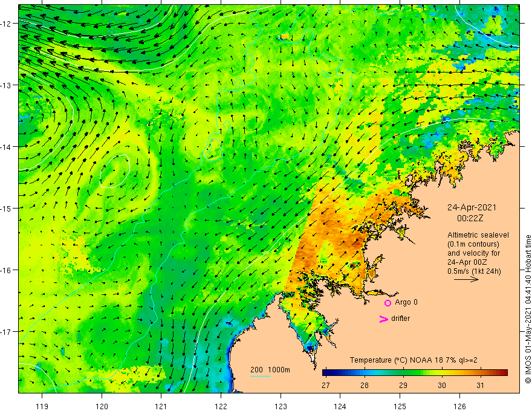Click the '0.5m/s (1kt 24h)' label
Viewport: 532px width, 411px height.
tap(474, 271)
